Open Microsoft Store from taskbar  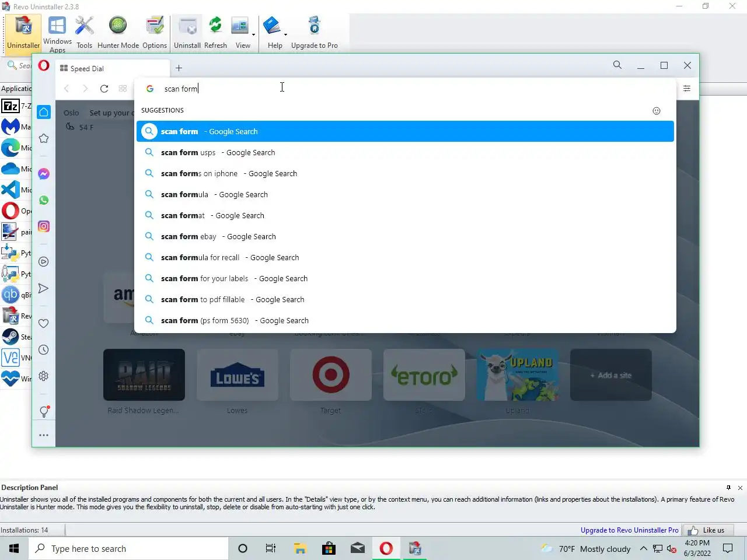tap(329, 548)
